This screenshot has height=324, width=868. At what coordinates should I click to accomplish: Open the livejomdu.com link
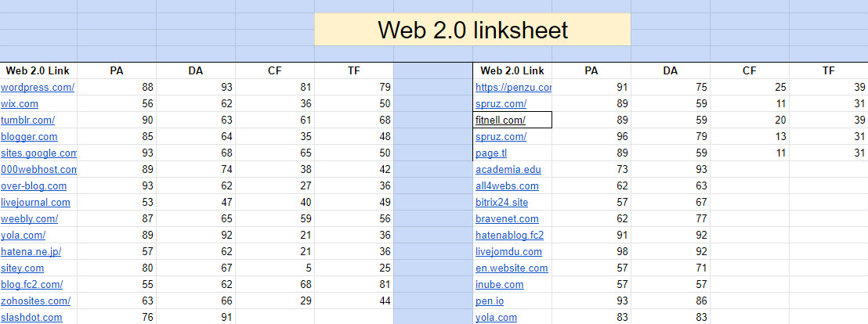[x=508, y=251]
